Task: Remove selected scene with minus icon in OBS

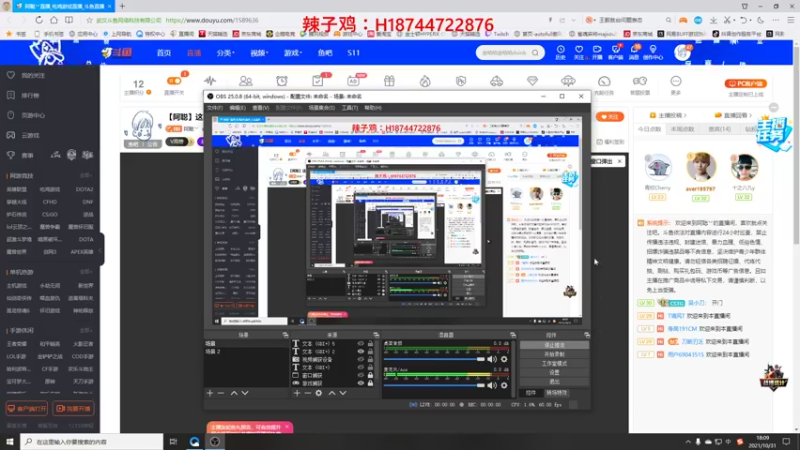Action: click(221, 393)
